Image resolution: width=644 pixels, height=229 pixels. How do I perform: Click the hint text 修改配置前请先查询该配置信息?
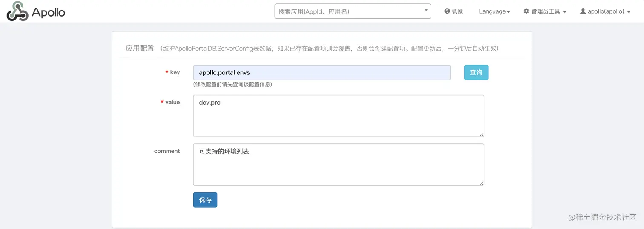(x=233, y=84)
